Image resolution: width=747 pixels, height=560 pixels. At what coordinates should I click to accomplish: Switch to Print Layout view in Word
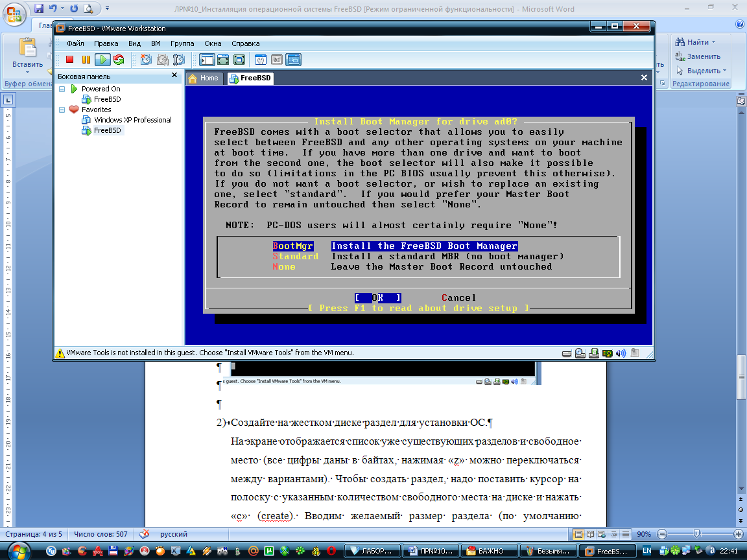578,534
